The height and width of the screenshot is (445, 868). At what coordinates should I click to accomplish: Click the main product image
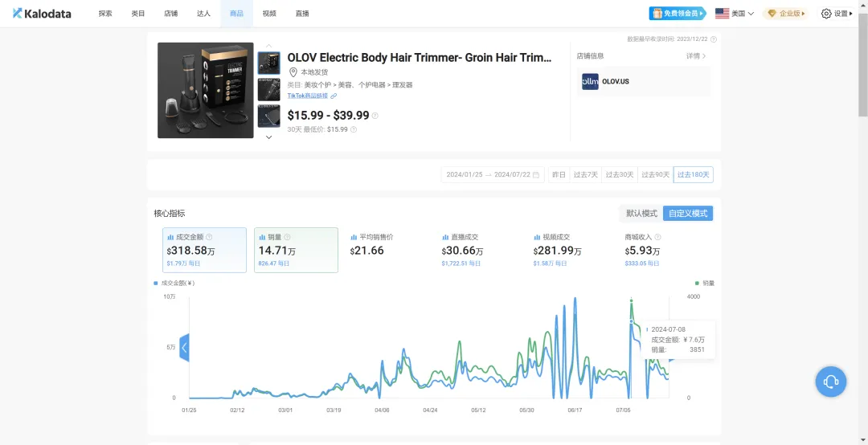pyautogui.click(x=206, y=90)
